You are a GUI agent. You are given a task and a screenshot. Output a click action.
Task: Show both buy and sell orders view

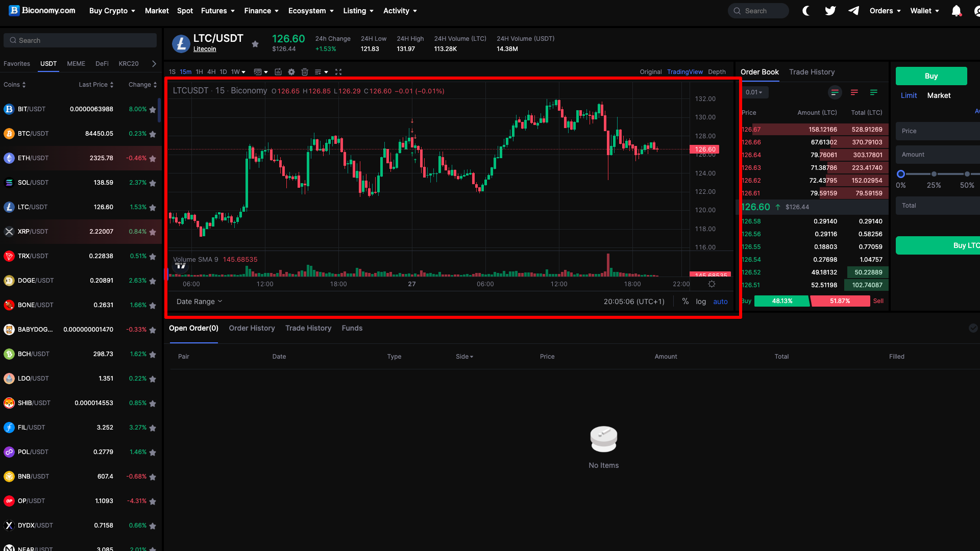click(835, 92)
